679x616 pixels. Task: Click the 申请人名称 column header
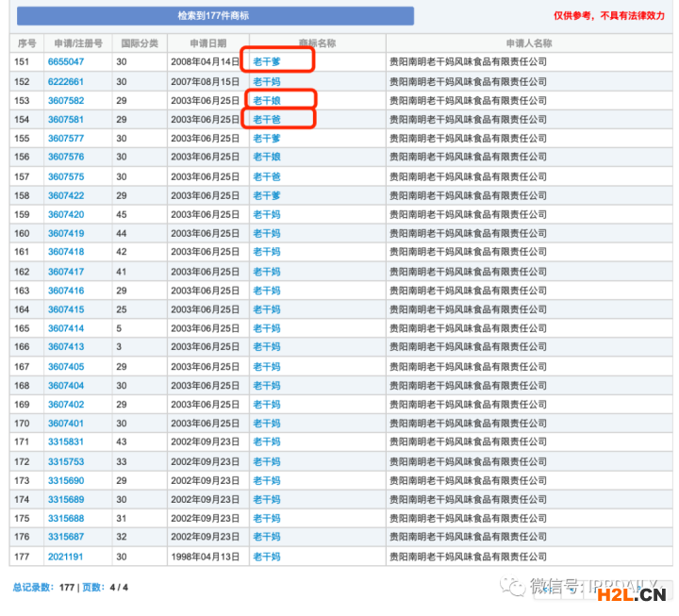point(529,43)
